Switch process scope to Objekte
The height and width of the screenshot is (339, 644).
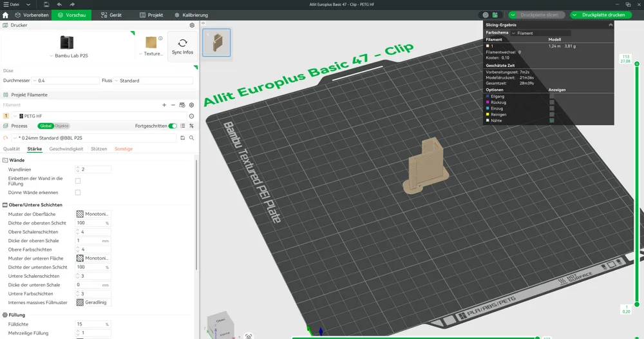pos(62,126)
